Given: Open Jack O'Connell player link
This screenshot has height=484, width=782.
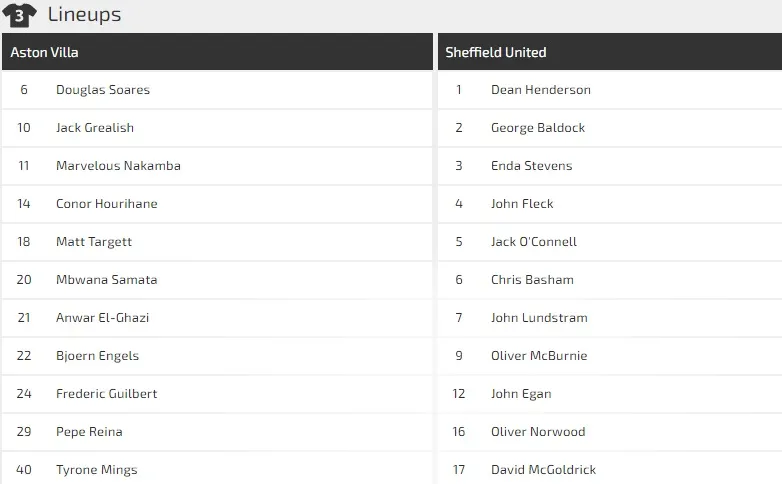Looking at the screenshot, I should 534,242.
